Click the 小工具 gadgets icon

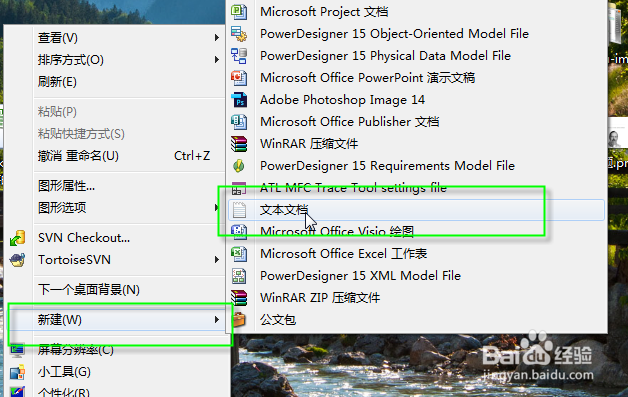[x=18, y=372]
